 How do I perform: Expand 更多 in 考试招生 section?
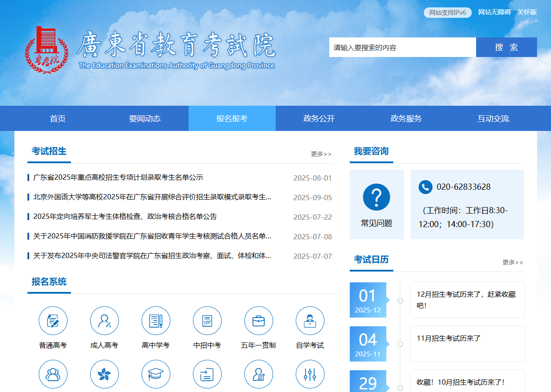click(x=321, y=154)
